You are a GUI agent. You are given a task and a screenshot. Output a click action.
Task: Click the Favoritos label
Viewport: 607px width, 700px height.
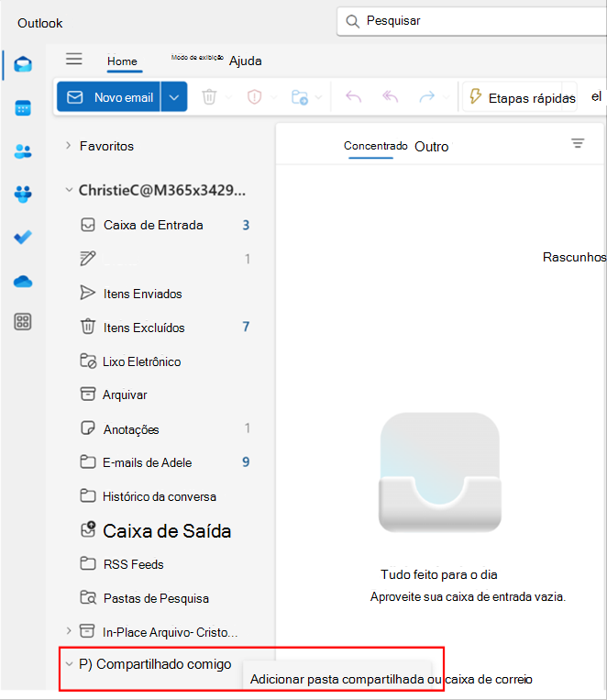click(x=106, y=146)
